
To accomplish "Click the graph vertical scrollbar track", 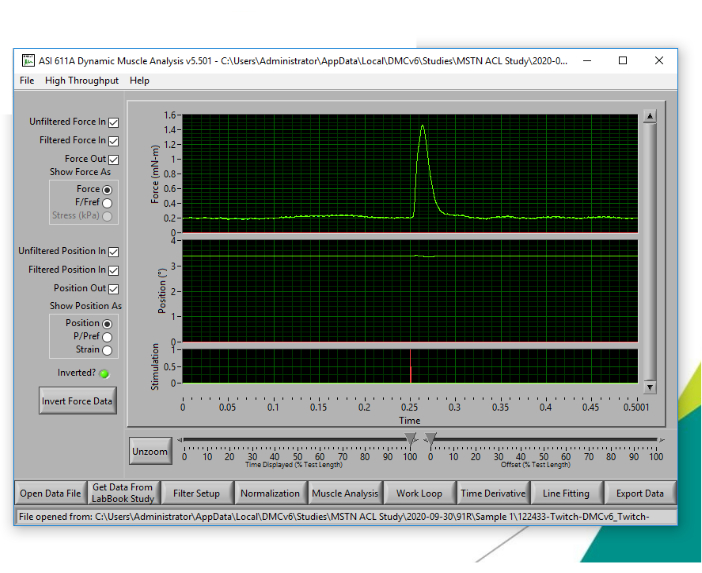I will point(650,250).
